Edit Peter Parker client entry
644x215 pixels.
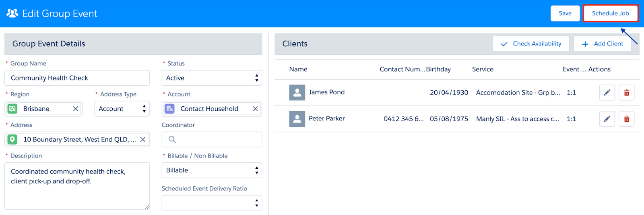607,119
